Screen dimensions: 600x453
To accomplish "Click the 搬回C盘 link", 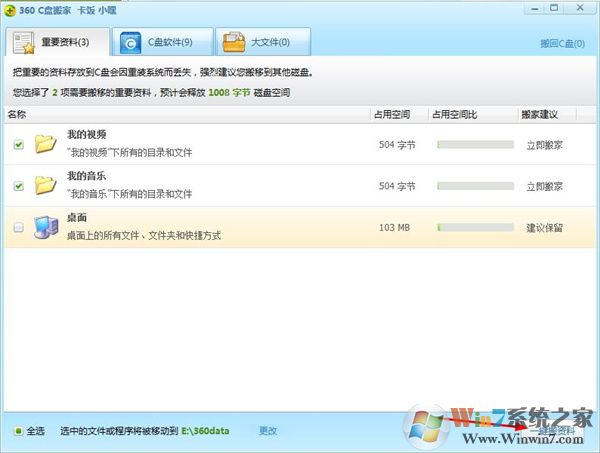I will (564, 45).
